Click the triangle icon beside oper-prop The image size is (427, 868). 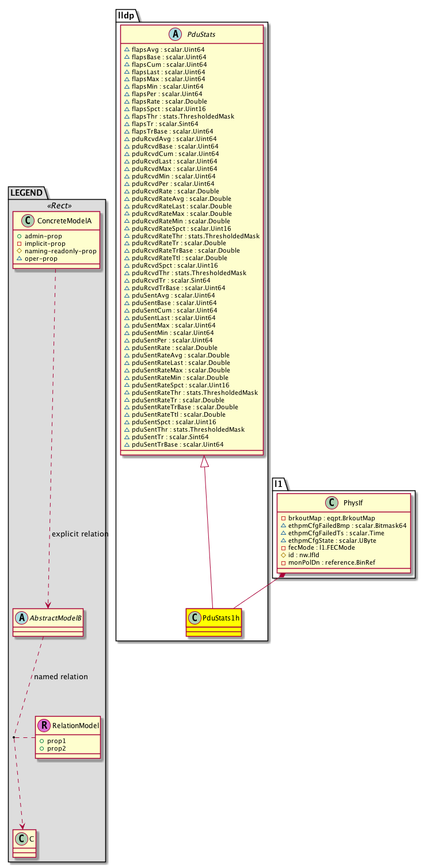[20, 258]
